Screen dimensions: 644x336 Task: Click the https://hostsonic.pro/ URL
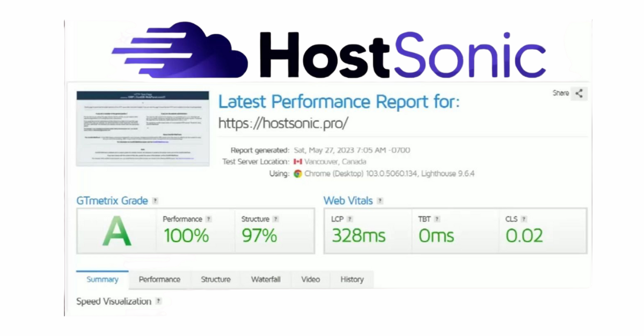[283, 123]
